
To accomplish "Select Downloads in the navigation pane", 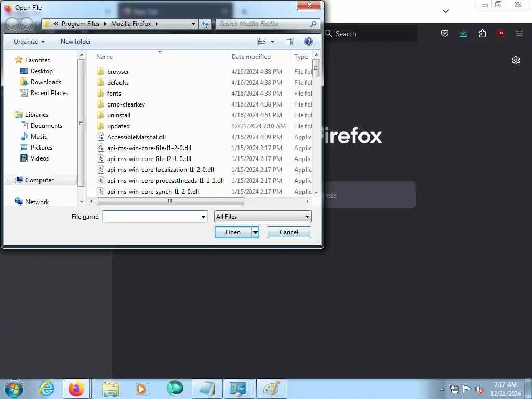I will pyautogui.click(x=46, y=82).
